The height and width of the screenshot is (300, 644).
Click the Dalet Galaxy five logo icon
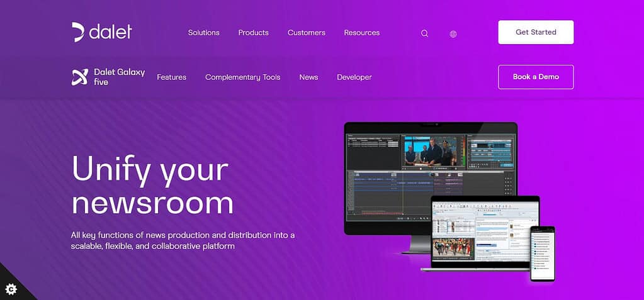tap(80, 77)
